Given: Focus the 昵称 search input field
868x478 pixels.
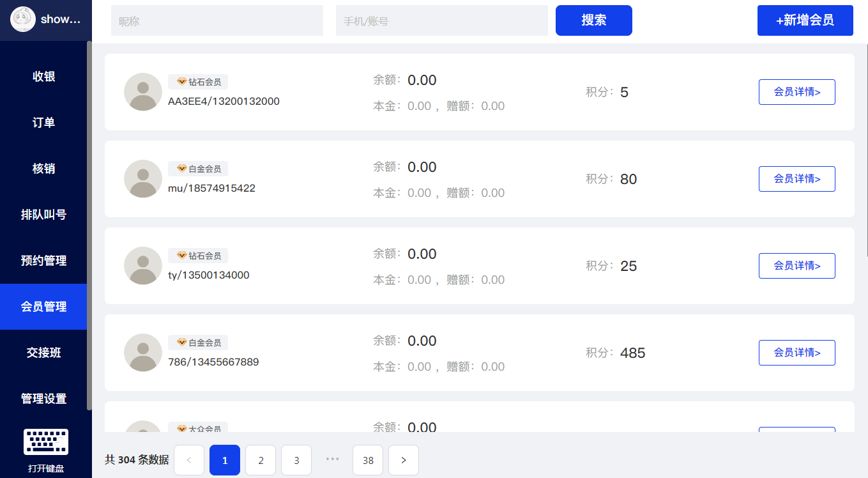Looking at the screenshot, I should click(x=217, y=21).
